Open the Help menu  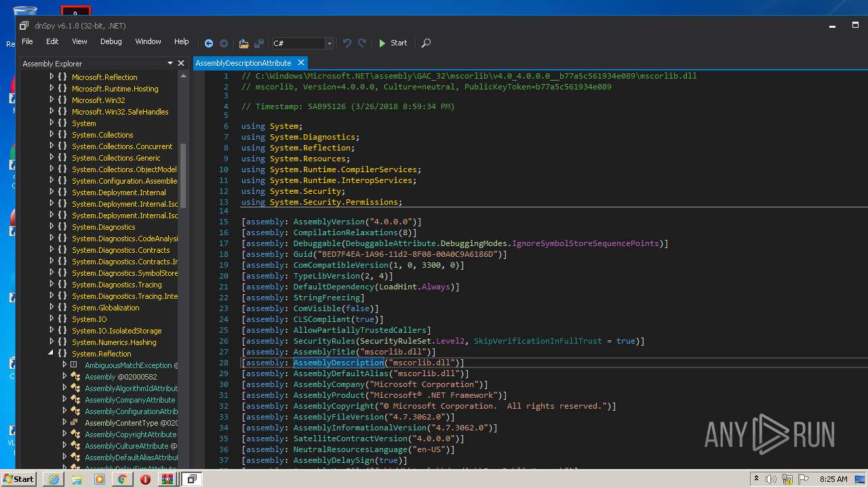pos(182,41)
